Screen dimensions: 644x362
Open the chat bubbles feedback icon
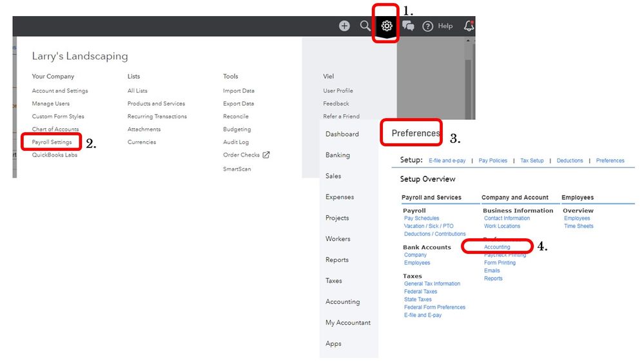(408, 26)
